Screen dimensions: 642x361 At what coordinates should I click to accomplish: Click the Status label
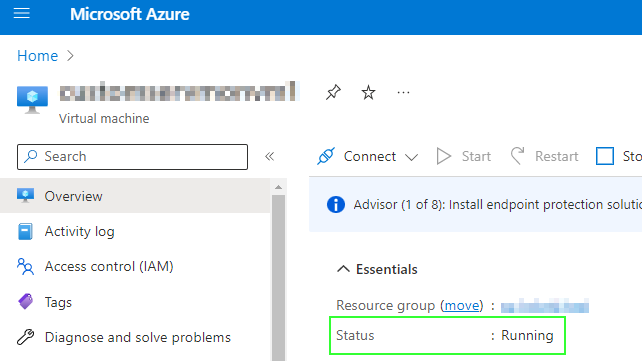click(355, 336)
